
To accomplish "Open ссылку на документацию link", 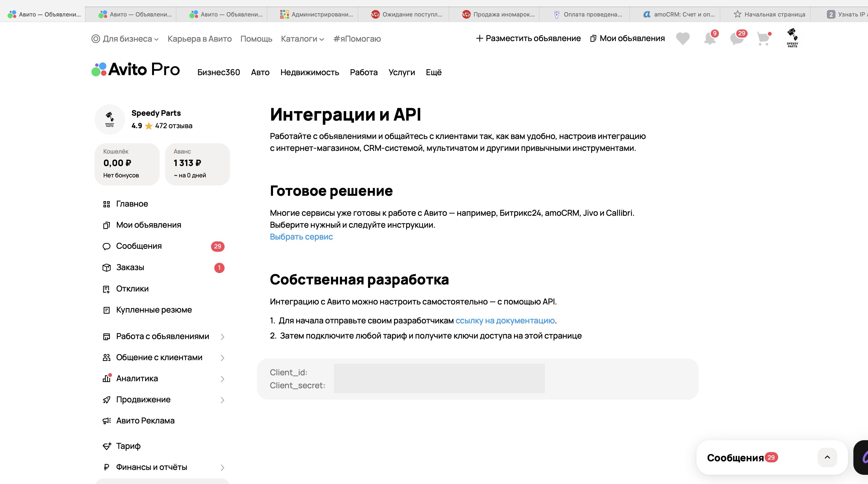I will 505,321.
